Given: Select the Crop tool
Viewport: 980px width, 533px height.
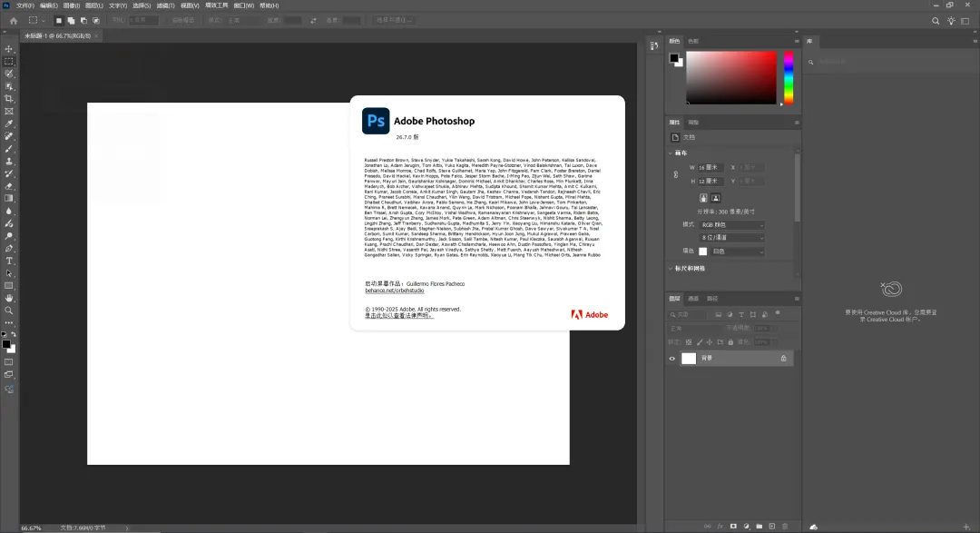Looking at the screenshot, I should coord(9,99).
